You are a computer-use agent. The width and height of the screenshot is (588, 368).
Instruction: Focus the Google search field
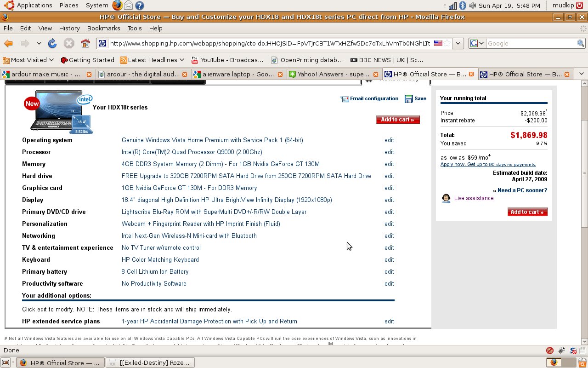[x=531, y=43]
